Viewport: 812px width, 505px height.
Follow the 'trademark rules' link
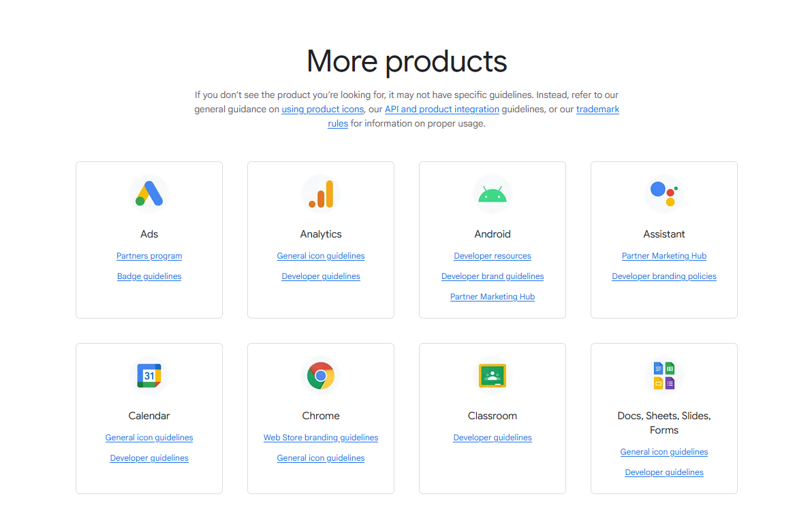[597, 110]
